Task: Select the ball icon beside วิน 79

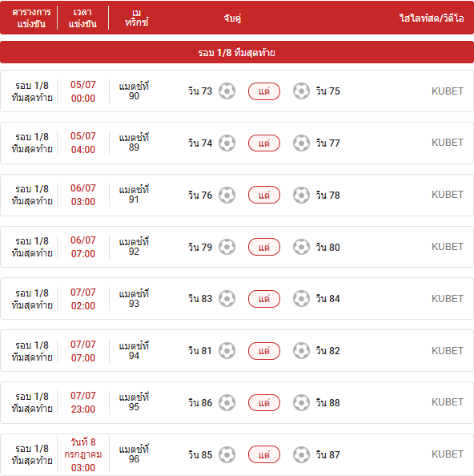Action: (227, 247)
